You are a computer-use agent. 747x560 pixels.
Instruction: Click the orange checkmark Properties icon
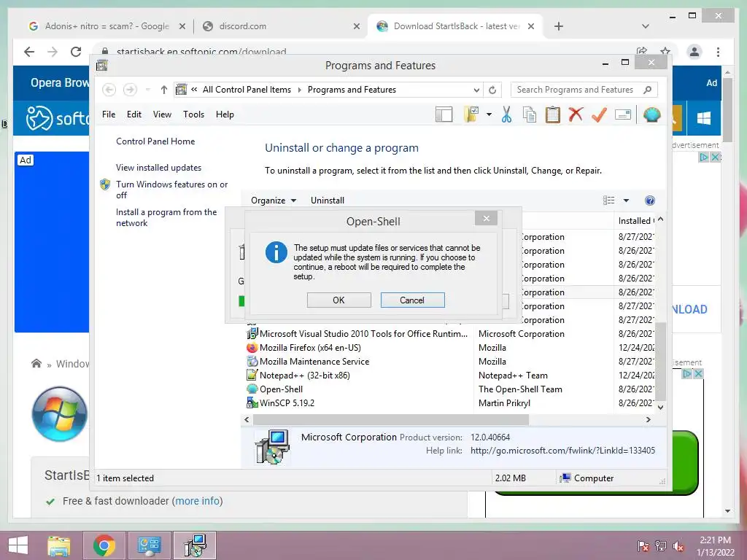click(599, 114)
